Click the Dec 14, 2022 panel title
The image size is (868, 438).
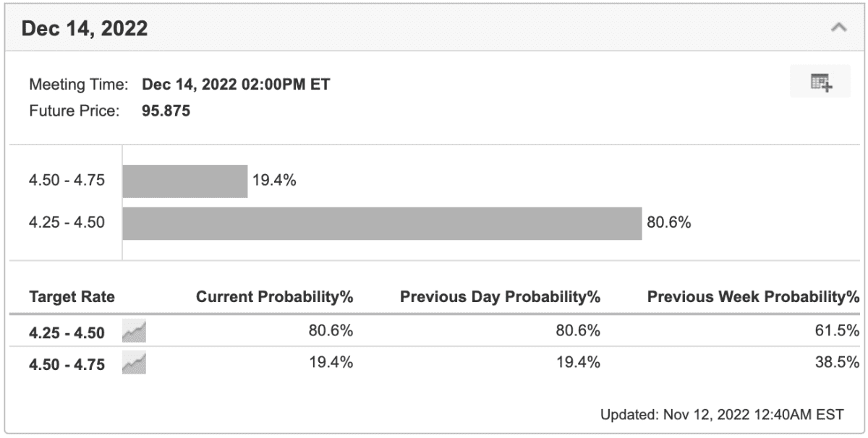pos(85,29)
